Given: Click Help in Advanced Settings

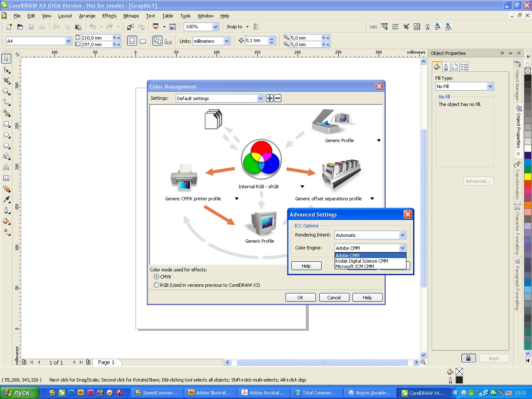Looking at the screenshot, I should [x=306, y=266].
